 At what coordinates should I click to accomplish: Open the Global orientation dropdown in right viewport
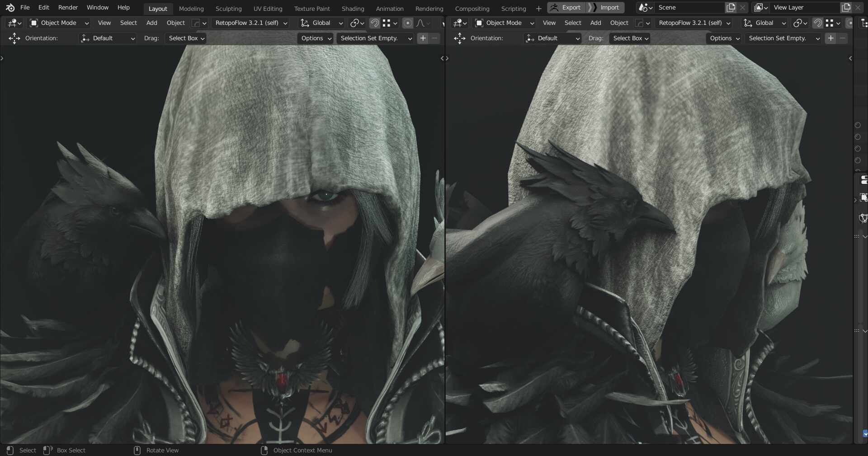click(764, 23)
